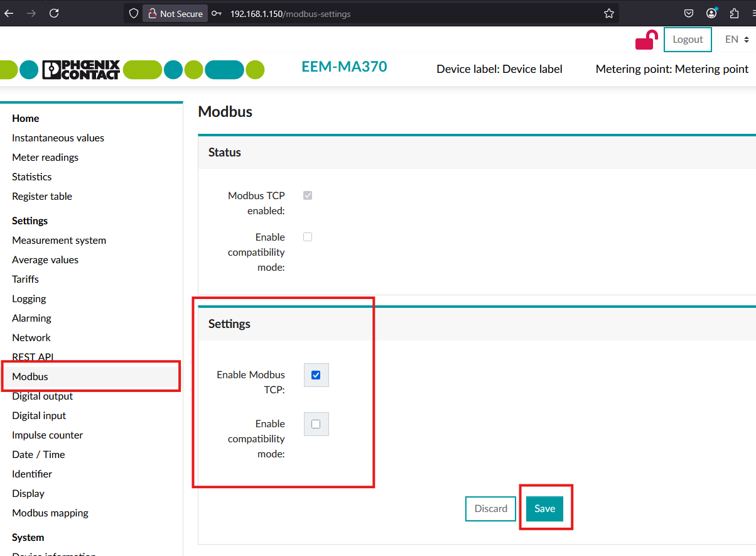Click the browser address bar URL
This screenshot has width=756, height=556.
pos(290,14)
